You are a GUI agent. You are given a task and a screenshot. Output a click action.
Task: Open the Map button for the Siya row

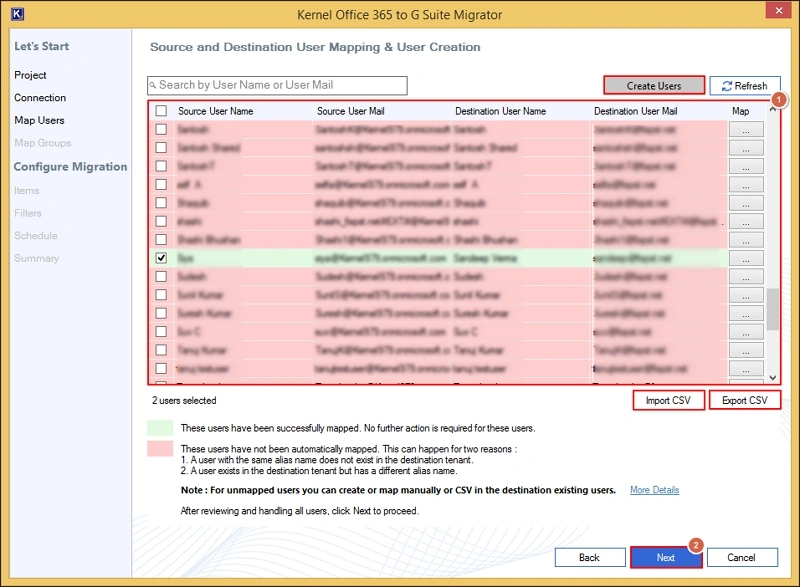(x=744, y=258)
